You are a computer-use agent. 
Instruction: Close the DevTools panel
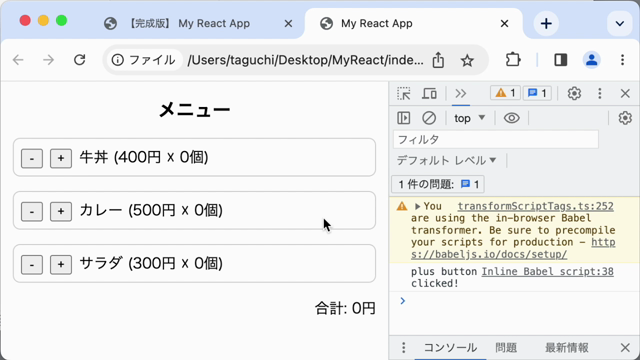pos(625,93)
